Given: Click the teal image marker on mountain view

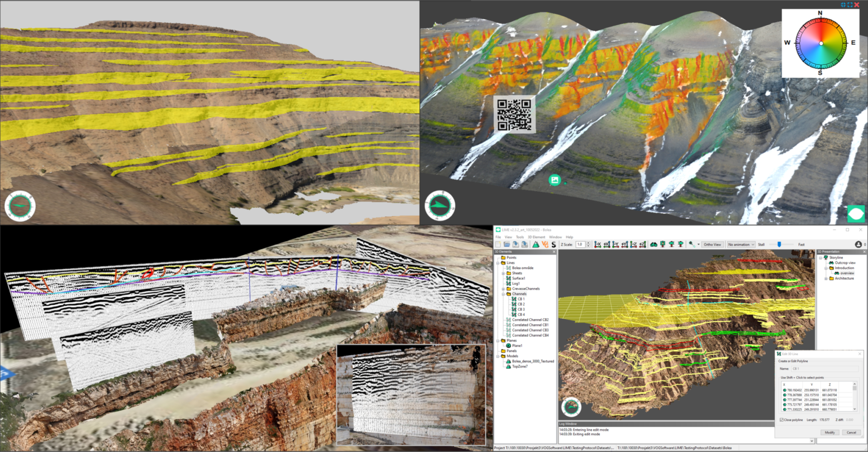Looking at the screenshot, I should [554, 180].
